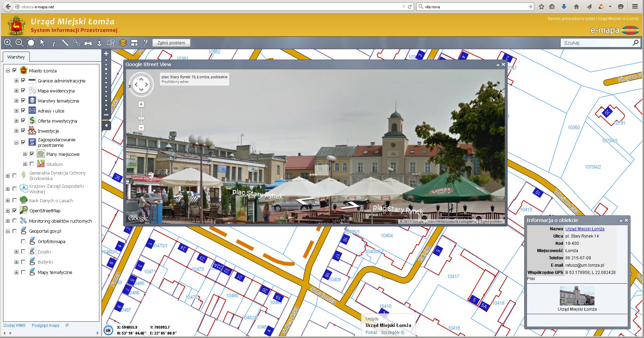
Task: Toggle the Granice administracyjne checkbox
Action: (23, 80)
